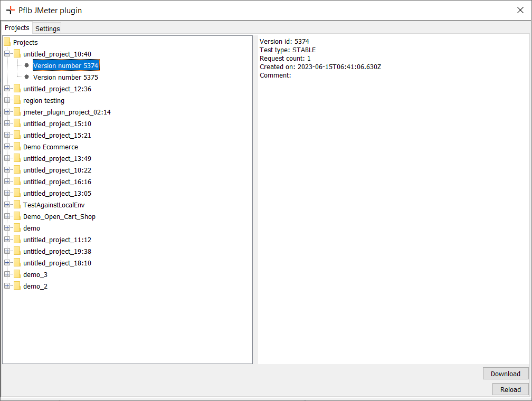532x401 pixels.
Task: Click the folder icon beside jmeter_plugin_project_02:14
Action: pos(16,112)
